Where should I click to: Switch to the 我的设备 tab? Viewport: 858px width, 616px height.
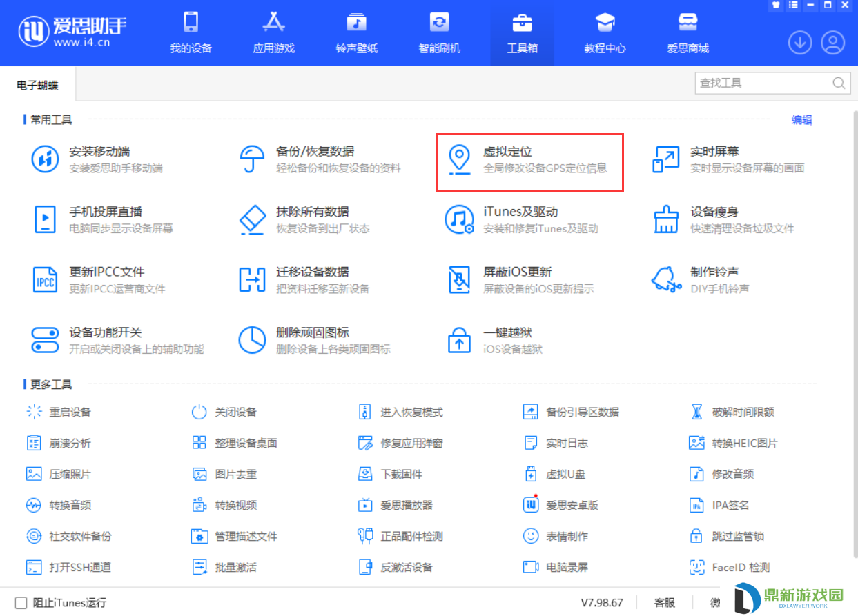coord(191,32)
